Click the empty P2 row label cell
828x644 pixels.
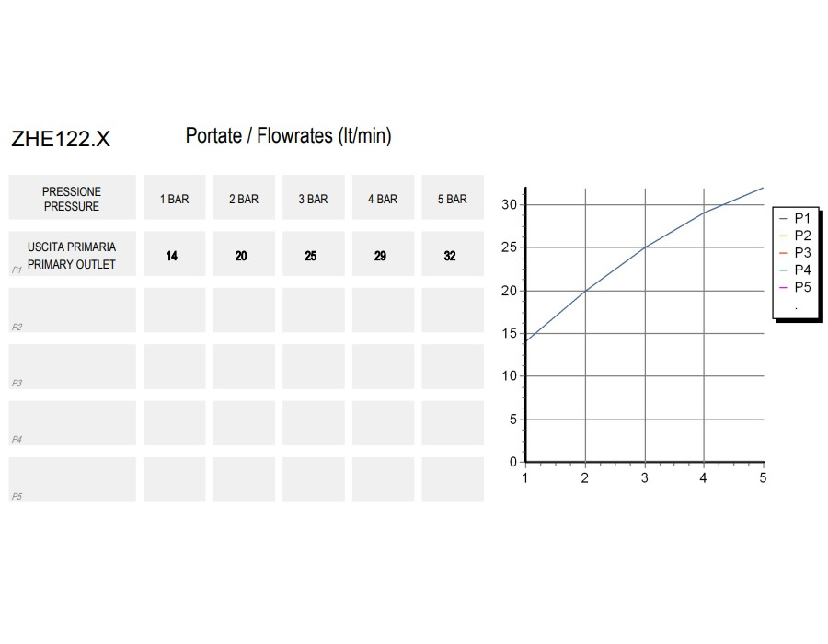point(73,310)
